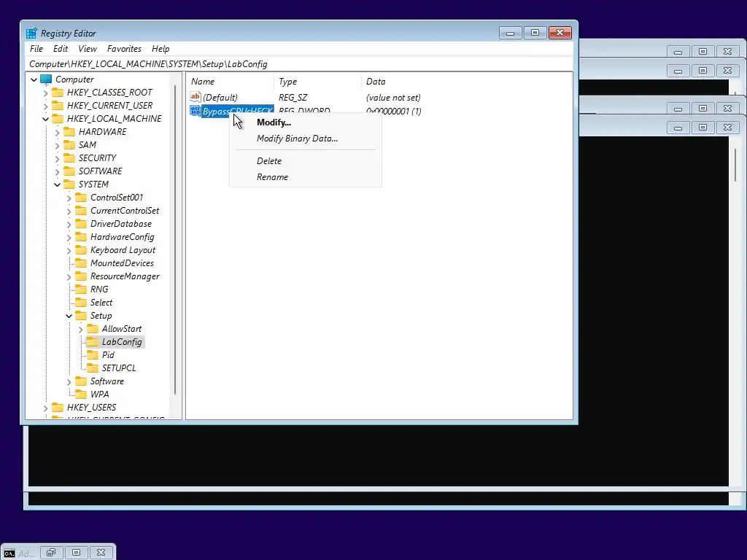747x560 pixels.
Task: Collapse HKEY_LOCAL_MACHINE node
Action: (x=46, y=119)
